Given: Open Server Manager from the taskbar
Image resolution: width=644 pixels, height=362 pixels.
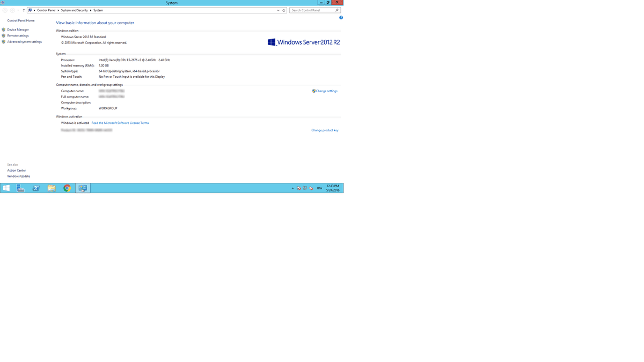Looking at the screenshot, I should pos(20,188).
